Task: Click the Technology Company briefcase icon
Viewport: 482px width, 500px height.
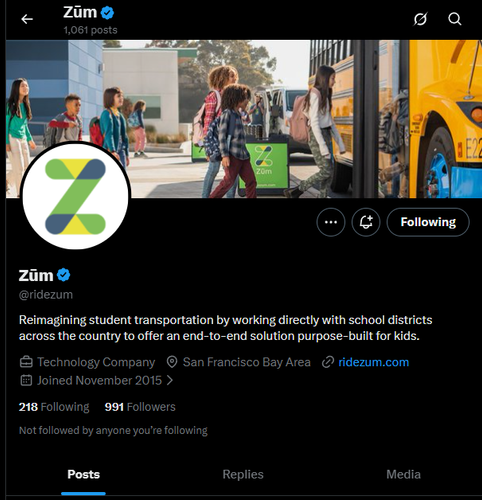Action: pyautogui.click(x=26, y=362)
